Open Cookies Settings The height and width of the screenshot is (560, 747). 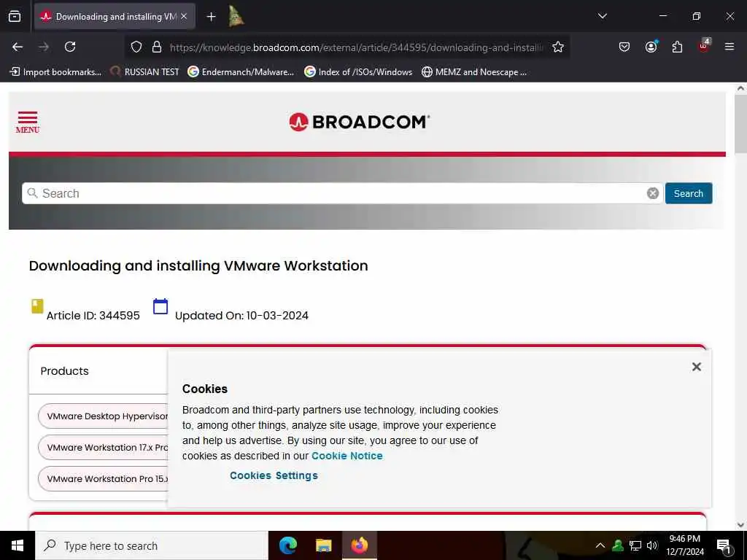[274, 475]
